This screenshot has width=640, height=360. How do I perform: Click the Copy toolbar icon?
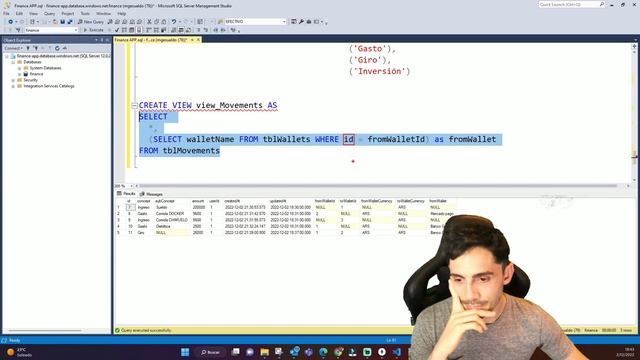(x=156, y=22)
